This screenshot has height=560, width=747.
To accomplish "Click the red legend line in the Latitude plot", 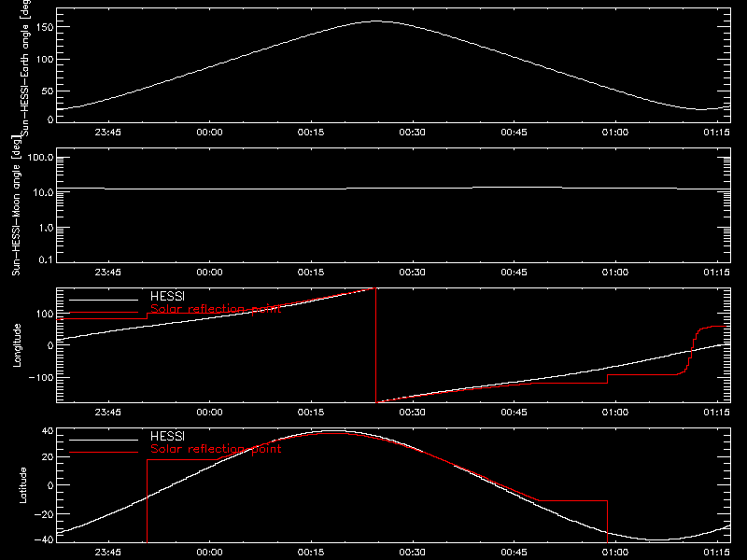I will (x=104, y=453).
